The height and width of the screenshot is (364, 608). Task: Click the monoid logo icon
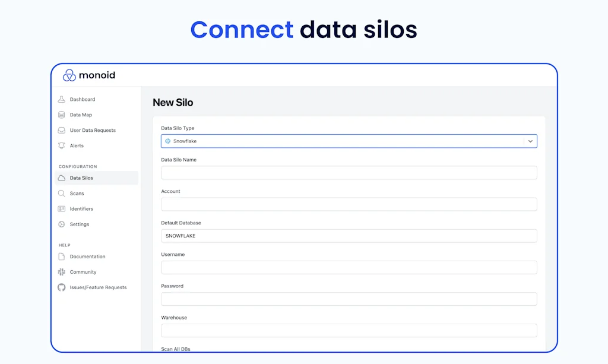point(69,75)
